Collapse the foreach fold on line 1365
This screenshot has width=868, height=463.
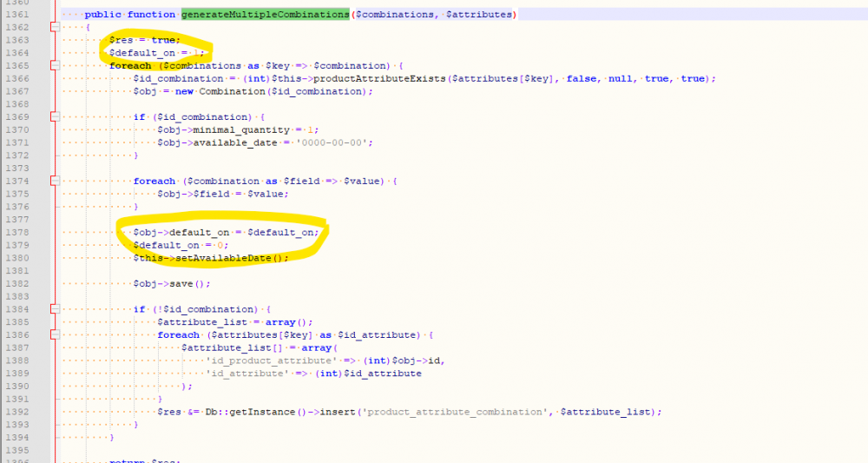click(55, 65)
